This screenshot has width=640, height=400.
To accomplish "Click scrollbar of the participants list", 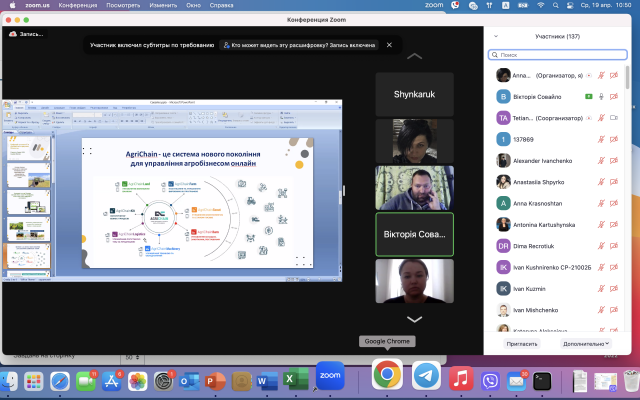I will [627, 77].
